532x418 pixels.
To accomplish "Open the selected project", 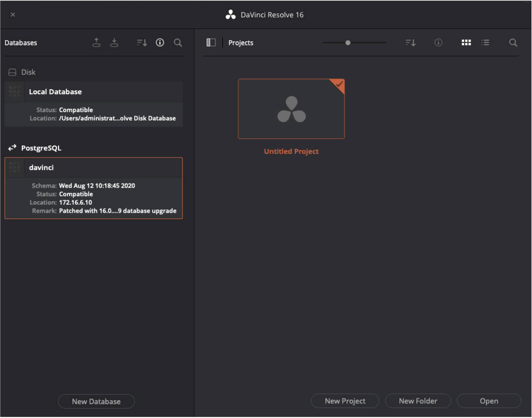I will [489, 401].
